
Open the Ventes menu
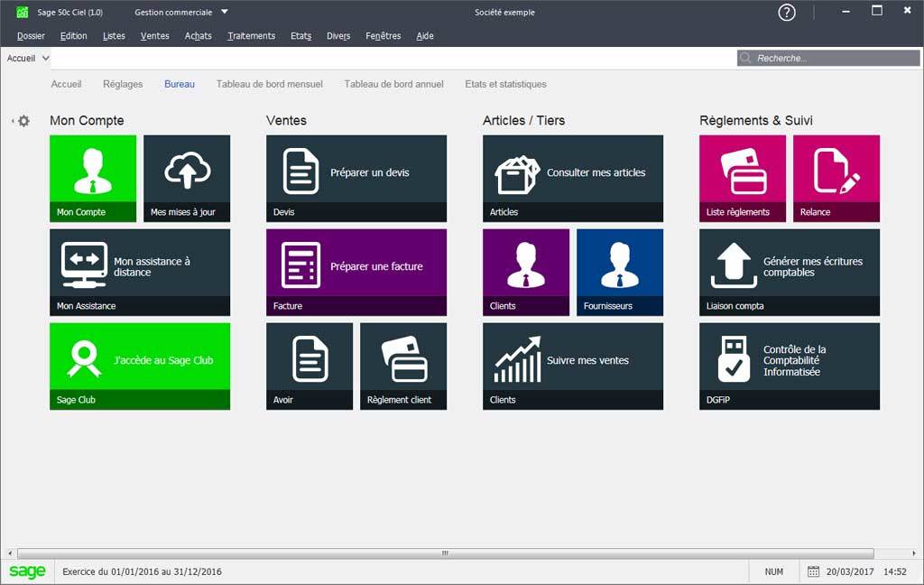click(x=154, y=36)
